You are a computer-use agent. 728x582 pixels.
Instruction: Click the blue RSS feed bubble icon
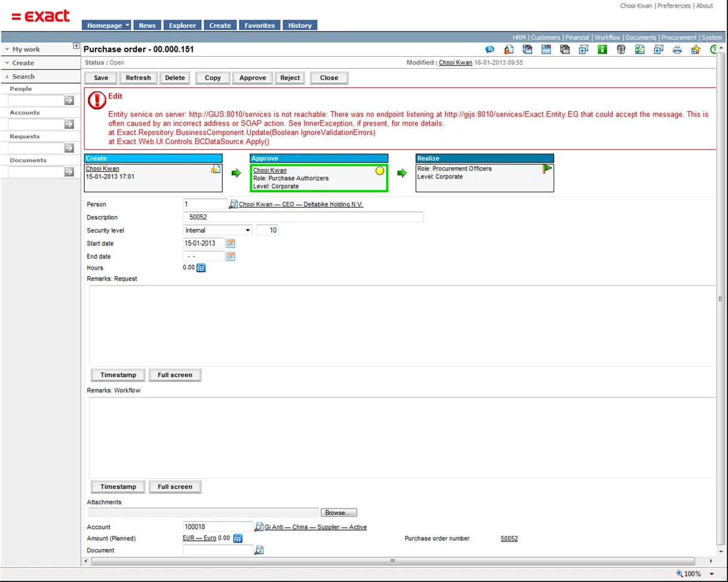pos(489,50)
